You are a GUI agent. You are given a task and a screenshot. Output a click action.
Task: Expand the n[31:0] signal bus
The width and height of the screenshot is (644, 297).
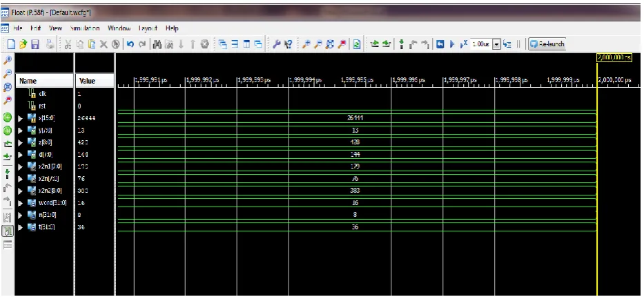(21, 215)
